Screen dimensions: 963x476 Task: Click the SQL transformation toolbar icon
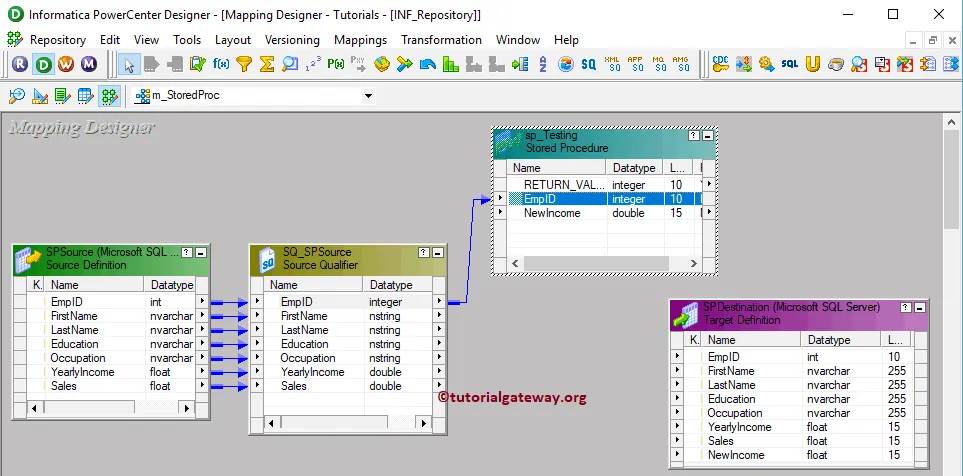click(789, 64)
